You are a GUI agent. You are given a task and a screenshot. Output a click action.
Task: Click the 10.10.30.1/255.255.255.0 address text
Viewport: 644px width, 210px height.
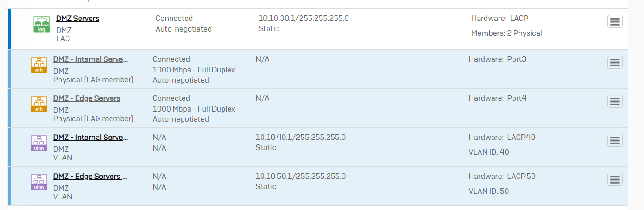click(x=303, y=19)
